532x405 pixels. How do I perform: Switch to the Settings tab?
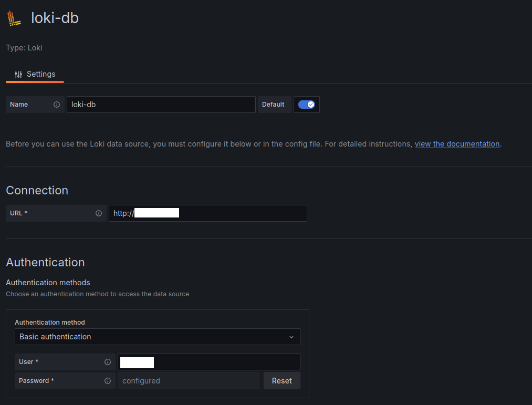coord(40,74)
